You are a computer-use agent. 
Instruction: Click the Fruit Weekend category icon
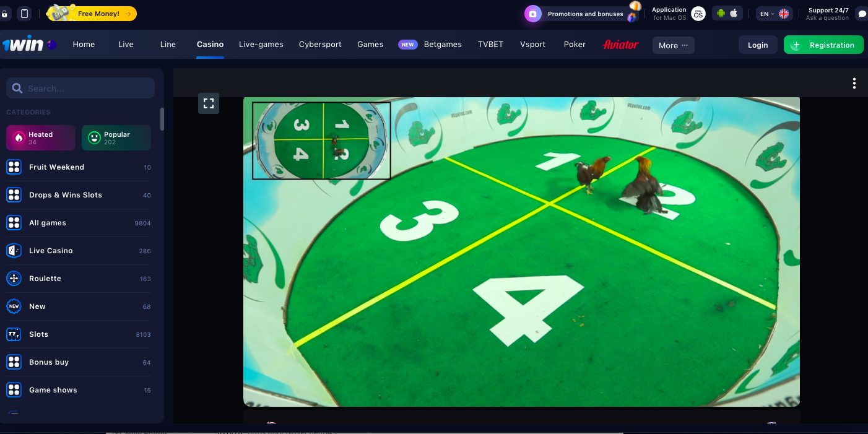[14, 167]
